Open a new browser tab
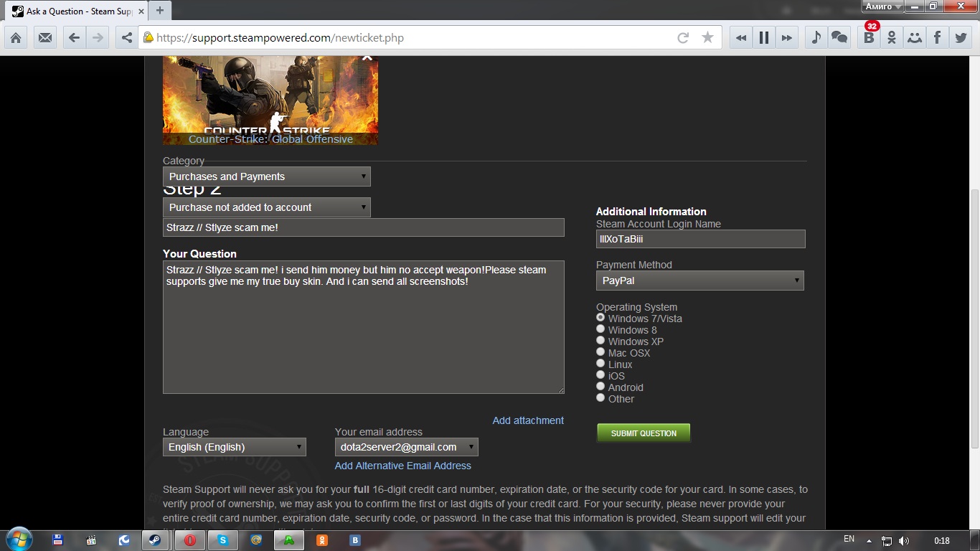This screenshot has height=551, width=980. point(159,10)
